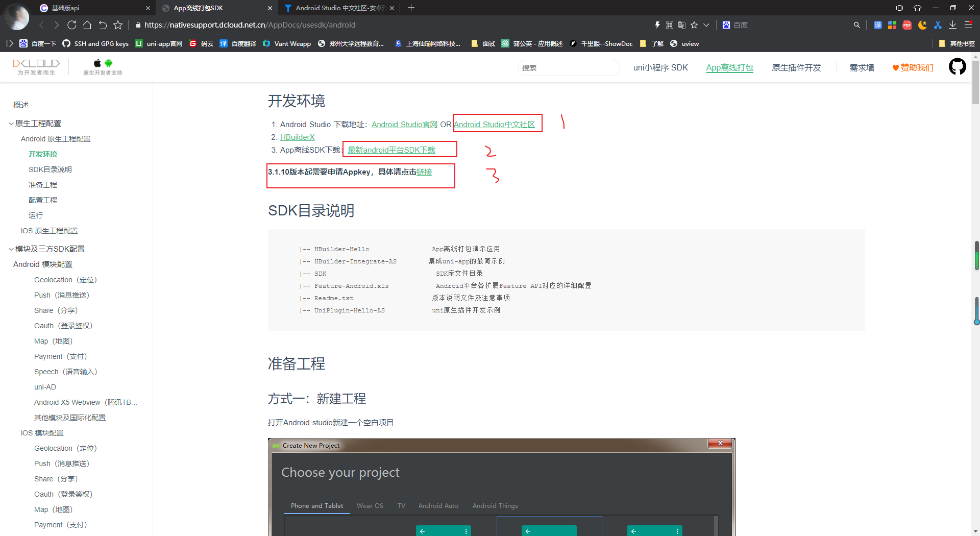This screenshot has width=980, height=536.
Task: Expand Android 模块配置 in sidebar
Action: pyautogui.click(x=43, y=264)
